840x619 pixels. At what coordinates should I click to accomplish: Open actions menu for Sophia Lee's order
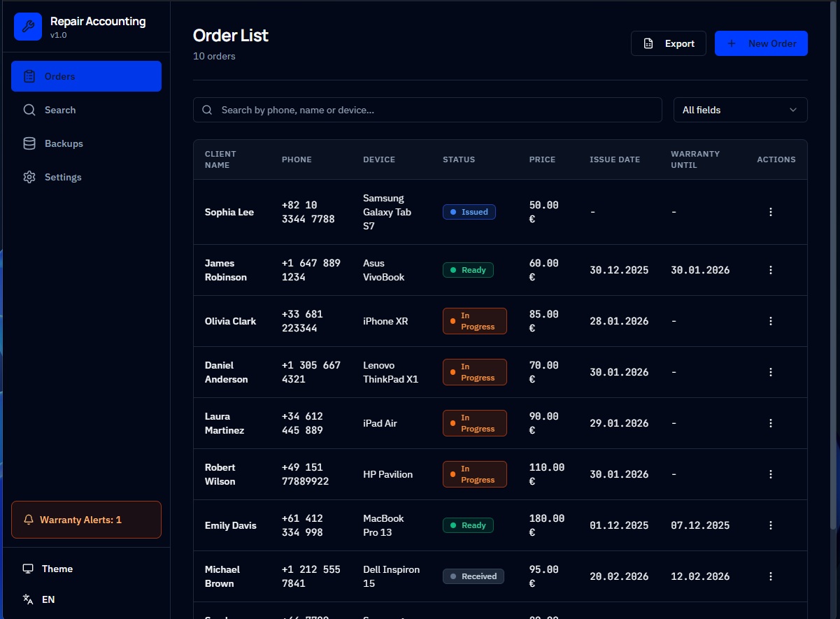click(770, 212)
